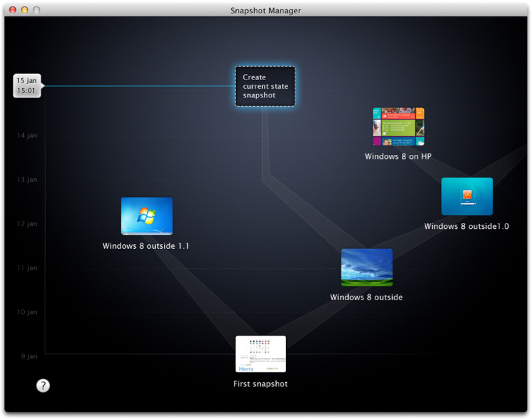
Task: Click the Create current state snapshot box
Action: (265, 86)
